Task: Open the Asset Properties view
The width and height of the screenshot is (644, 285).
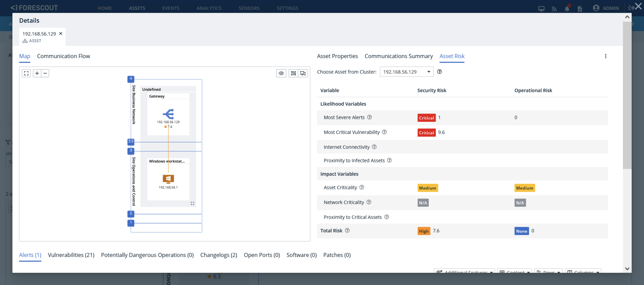Action: tap(337, 56)
